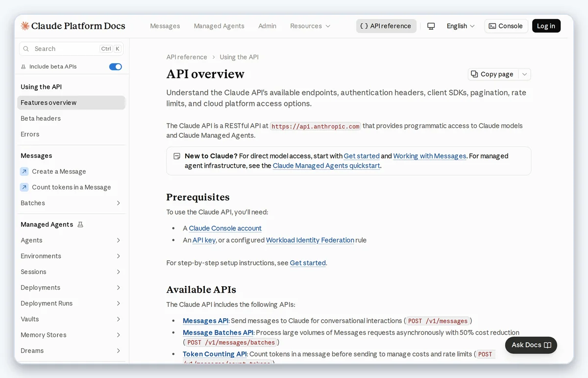Disable the Include beta APIs toggle
Screen dimensions: 588x378
click(116, 67)
